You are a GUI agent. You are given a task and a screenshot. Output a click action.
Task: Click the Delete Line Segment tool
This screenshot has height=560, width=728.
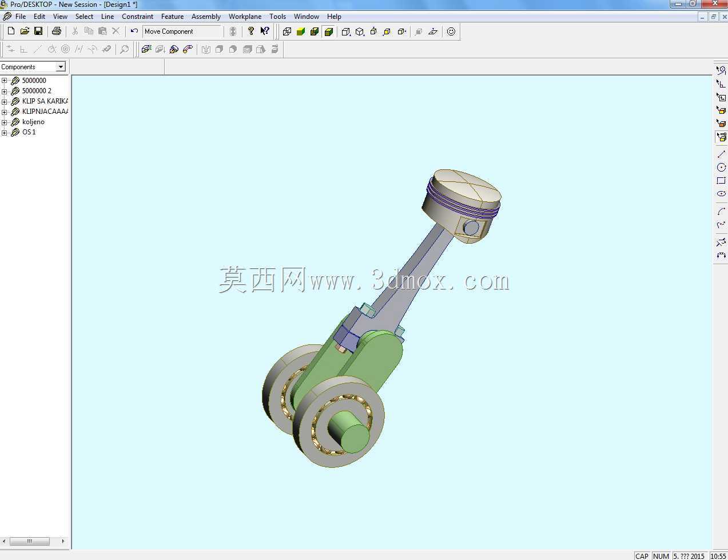point(721,243)
